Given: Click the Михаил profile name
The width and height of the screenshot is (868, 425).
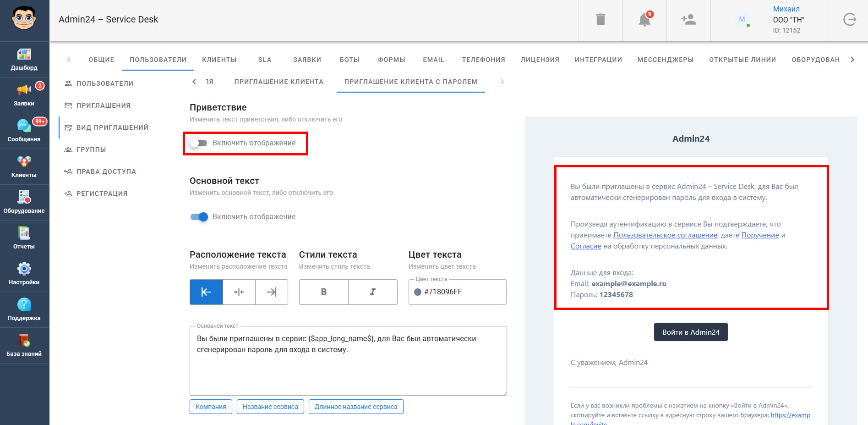Looking at the screenshot, I should click(786, 9).
